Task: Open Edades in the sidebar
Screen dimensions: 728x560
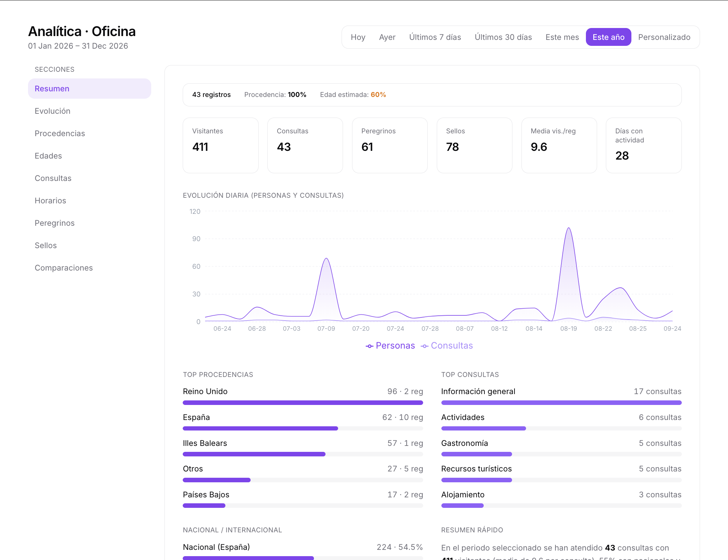Action: (90, 156)
